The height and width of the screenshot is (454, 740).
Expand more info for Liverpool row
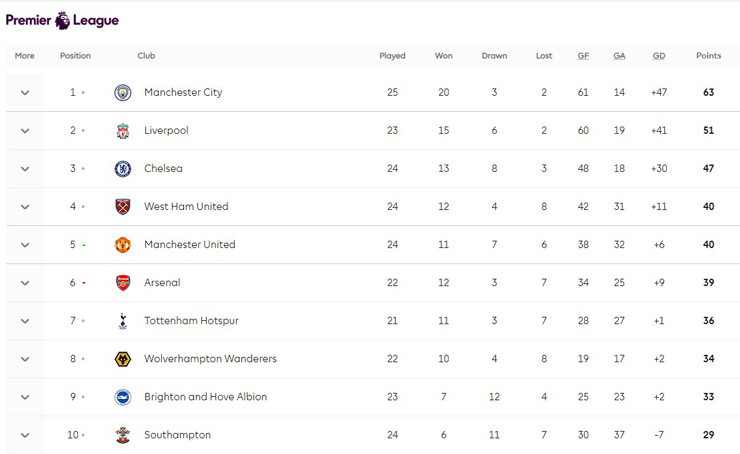coord(25,131)
